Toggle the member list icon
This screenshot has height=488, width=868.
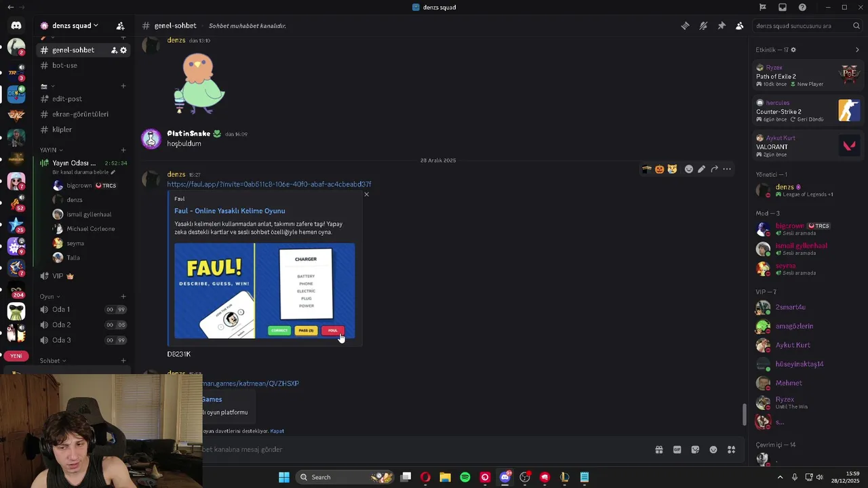point(739,26)
